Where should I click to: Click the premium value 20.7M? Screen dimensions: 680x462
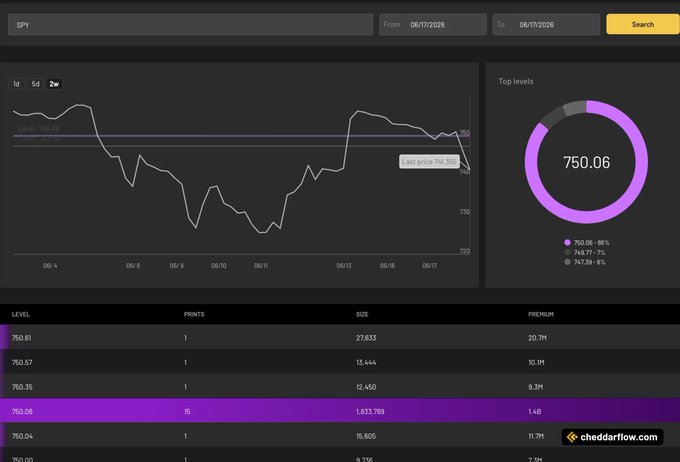coord(537,338)
